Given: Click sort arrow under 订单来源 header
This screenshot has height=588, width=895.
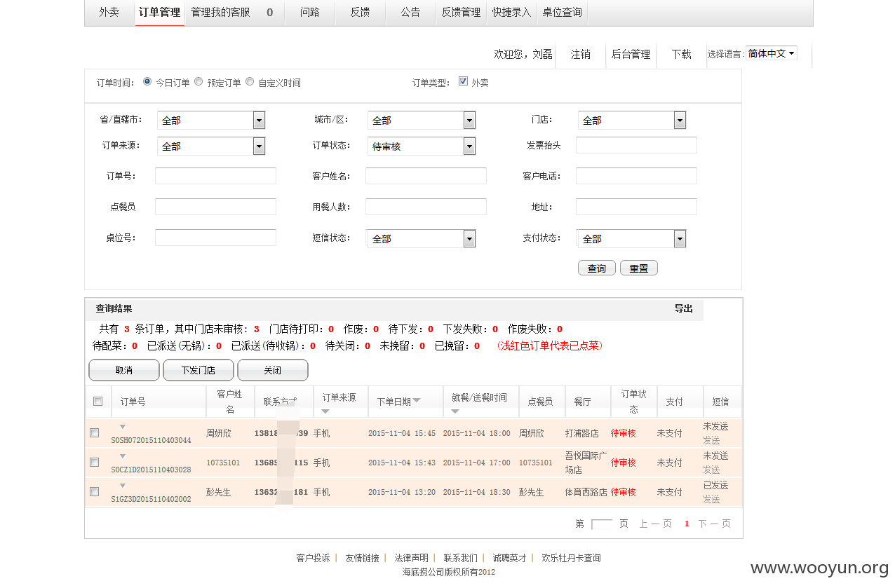Looking at the screenshot, I should point(325,411).
